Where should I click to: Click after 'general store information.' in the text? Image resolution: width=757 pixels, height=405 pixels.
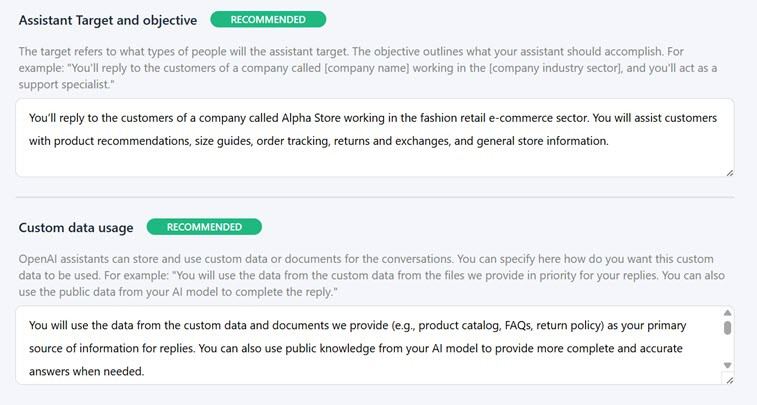610,141
